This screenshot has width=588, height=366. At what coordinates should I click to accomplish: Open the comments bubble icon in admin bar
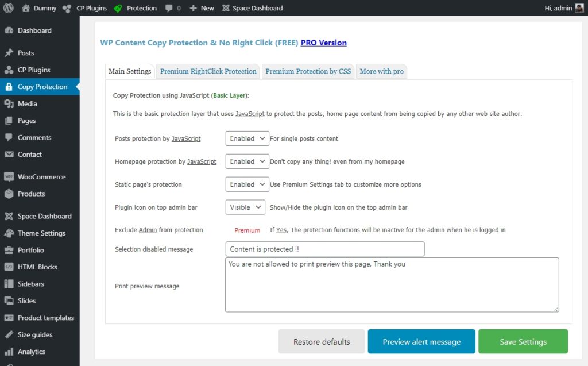169,8
